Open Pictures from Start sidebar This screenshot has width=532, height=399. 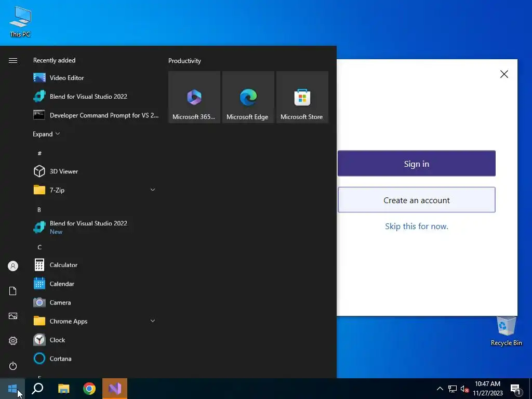pos(13,316)
